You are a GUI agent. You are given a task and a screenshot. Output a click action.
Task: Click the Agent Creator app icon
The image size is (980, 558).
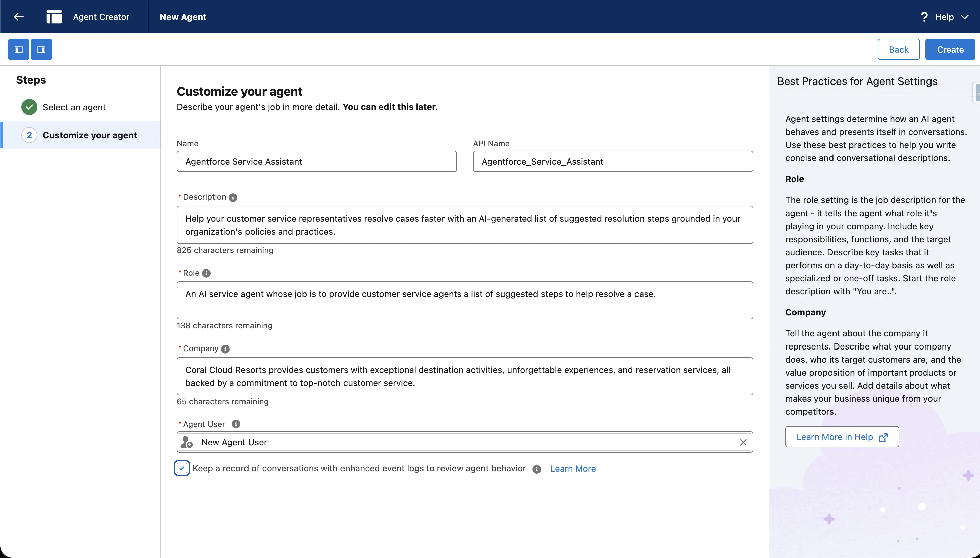[x=54, y=17]
